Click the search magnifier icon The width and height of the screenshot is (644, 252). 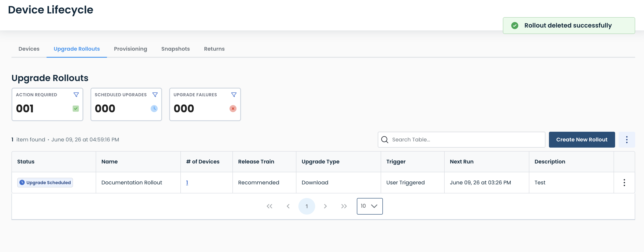pyautogui.click(x=385, y=140)
